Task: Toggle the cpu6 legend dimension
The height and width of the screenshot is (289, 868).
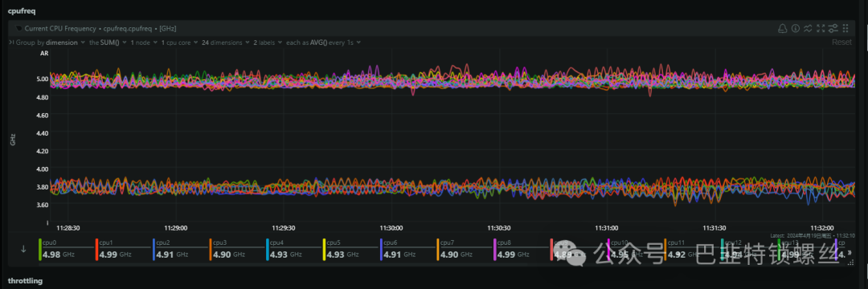Action: 407,249
